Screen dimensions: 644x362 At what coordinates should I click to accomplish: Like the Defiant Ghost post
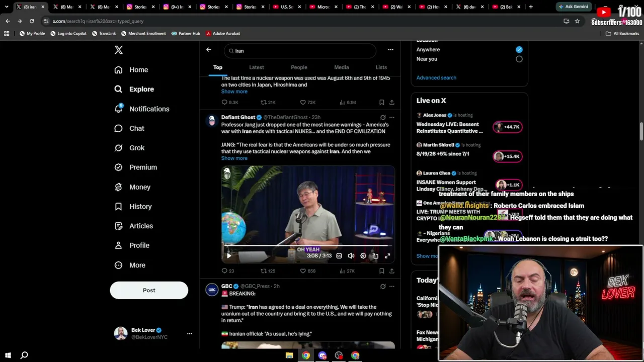click(308, 271)
